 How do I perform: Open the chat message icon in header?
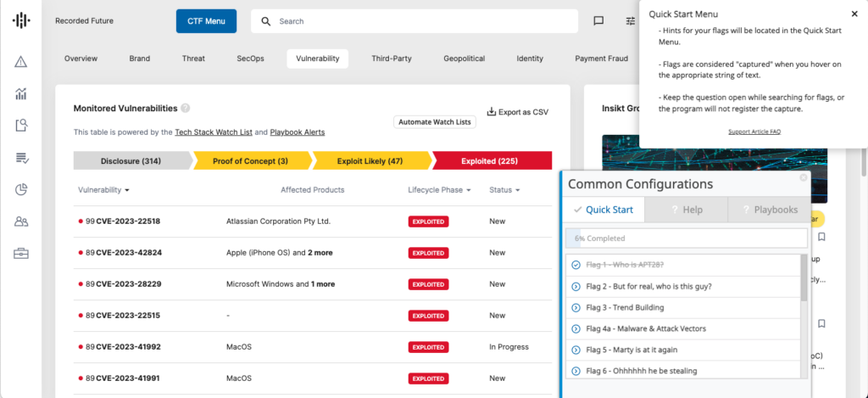tap(598, 21)
